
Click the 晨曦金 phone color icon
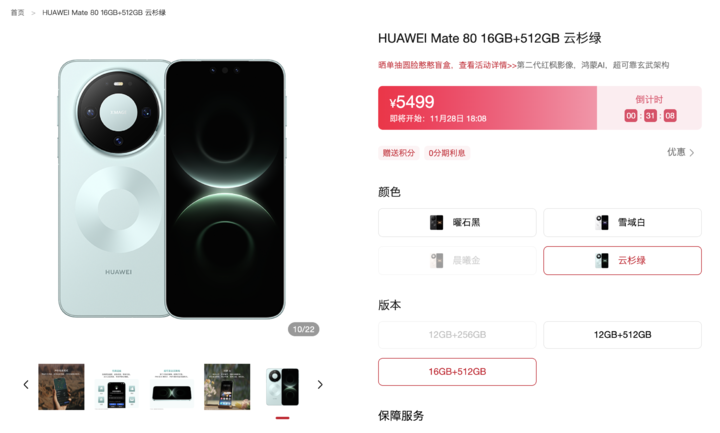pos(436,261)
